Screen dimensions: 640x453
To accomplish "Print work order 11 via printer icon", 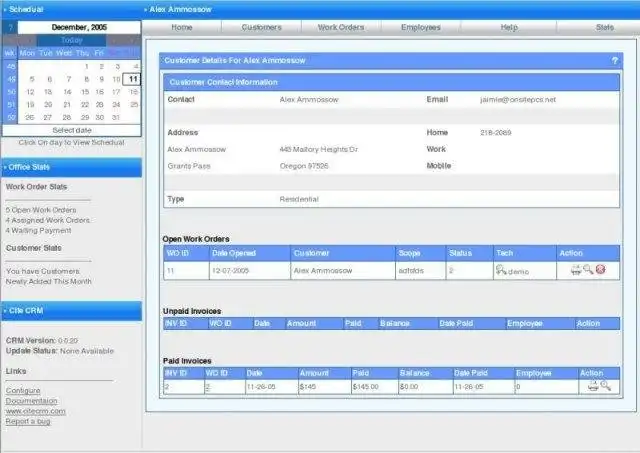I will click(576, 270).
